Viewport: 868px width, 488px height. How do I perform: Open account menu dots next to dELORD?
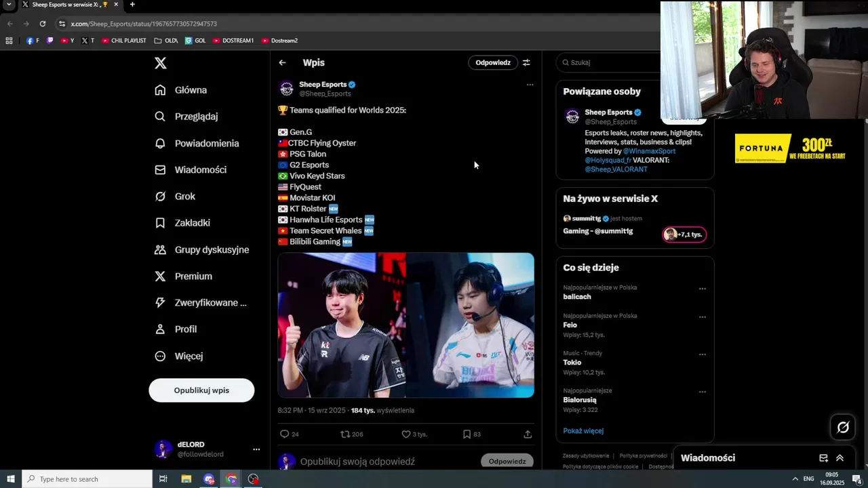256,449
